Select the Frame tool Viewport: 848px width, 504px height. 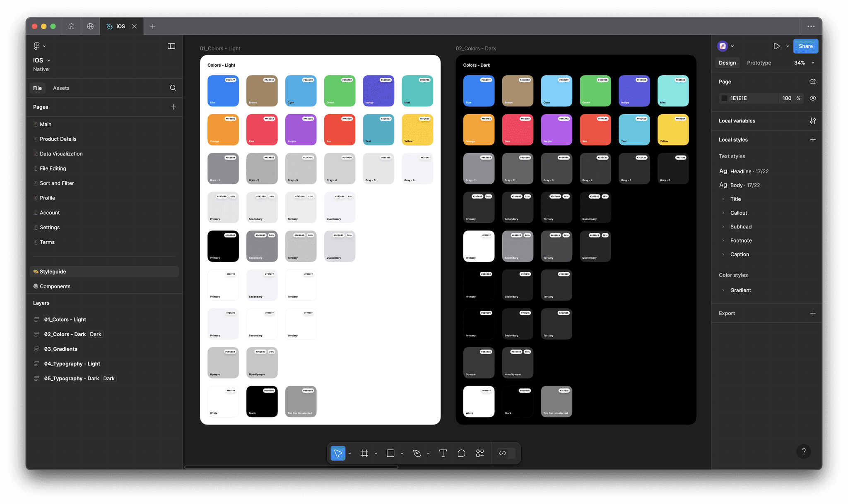364,453
